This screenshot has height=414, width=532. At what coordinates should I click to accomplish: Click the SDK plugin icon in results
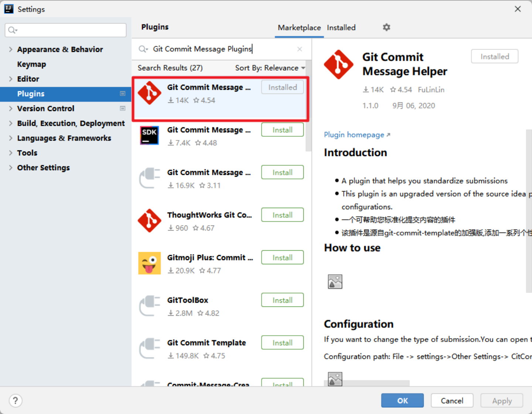(x=149, y=135)
